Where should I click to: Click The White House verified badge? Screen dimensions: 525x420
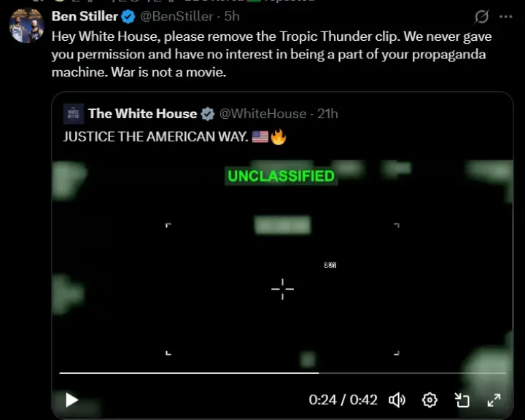[x=208, y=114]
